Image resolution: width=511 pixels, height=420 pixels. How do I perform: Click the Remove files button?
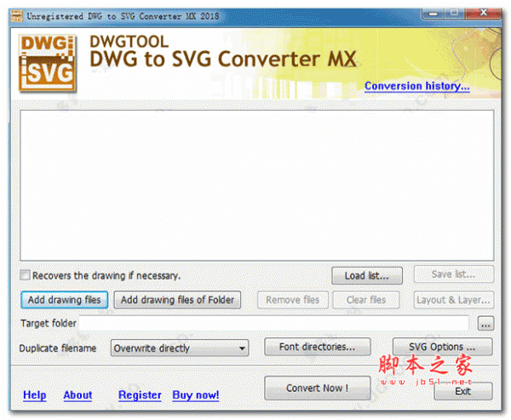(293, 300)
